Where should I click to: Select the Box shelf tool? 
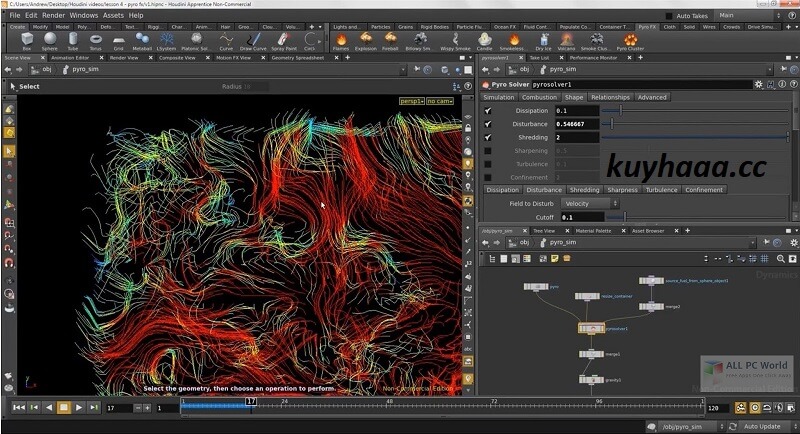click(x=27, y=41)
